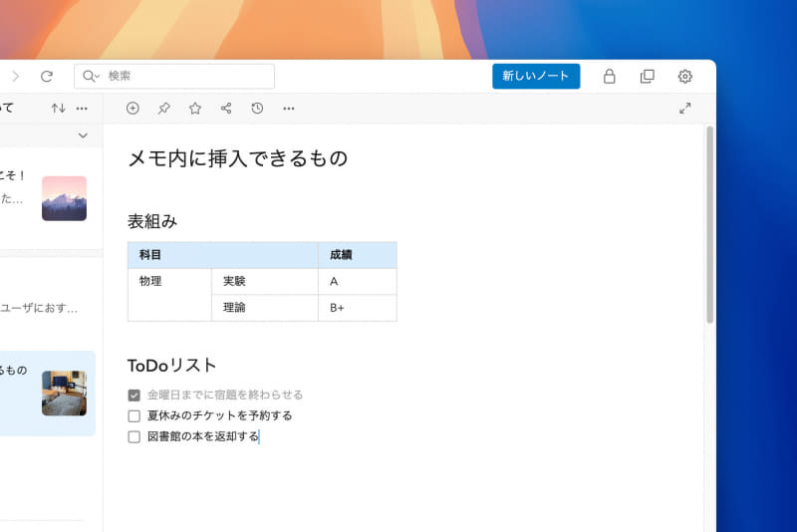The image size is (797, 532).
Task: Open the note ending ユーザにおす…
Action: pyautogui.click(x=48, y=304)
